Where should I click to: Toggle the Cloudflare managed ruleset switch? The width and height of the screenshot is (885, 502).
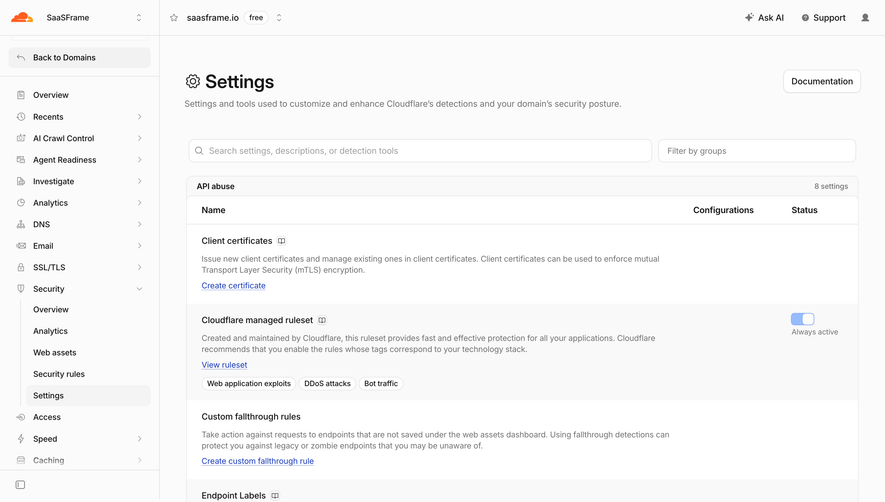point(803,319)
